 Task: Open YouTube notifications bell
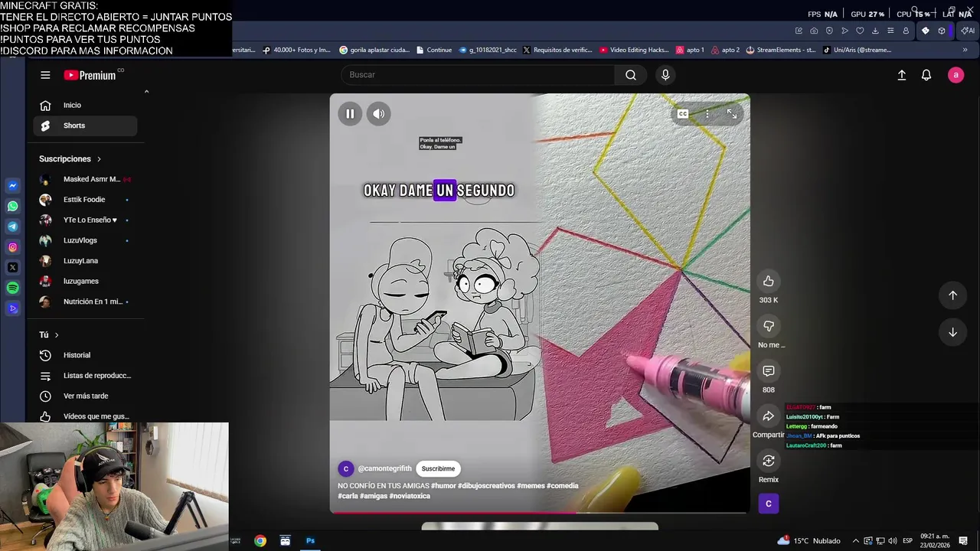point(926,75)
